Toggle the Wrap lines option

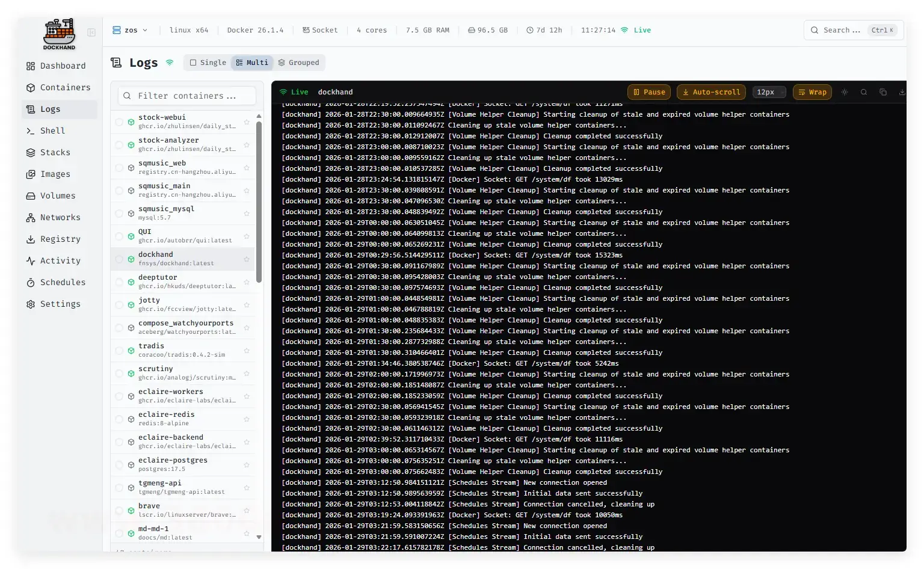pos(812,92)
